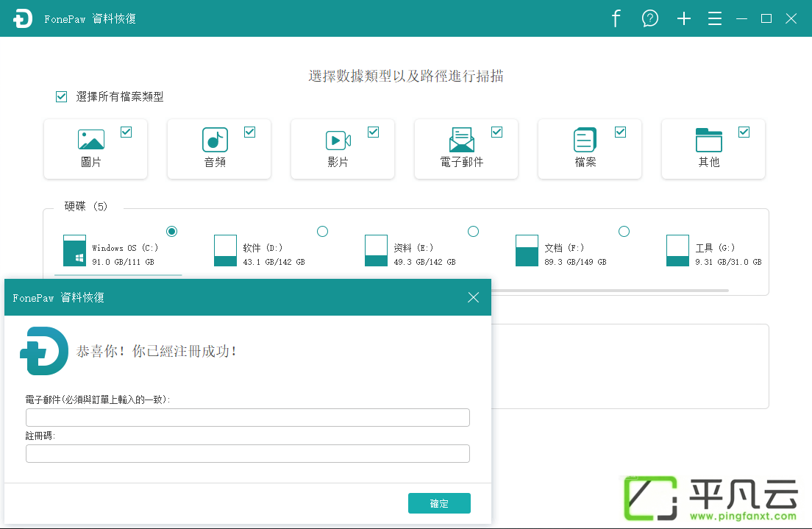Select the 圖片 picture type icon
Viewport: 812px width, 529px height.
(91, 139)
